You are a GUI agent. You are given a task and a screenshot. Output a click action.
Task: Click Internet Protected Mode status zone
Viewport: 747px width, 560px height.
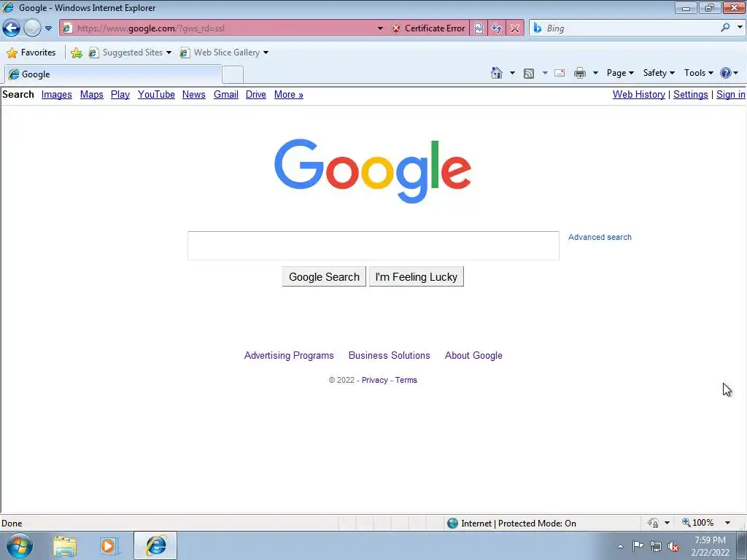[512, 524]
